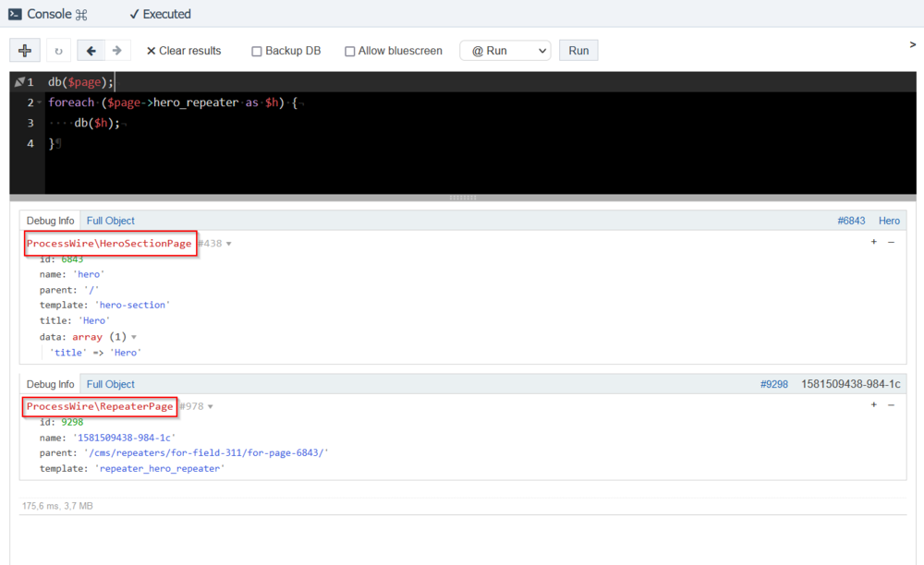Expand all in RepeaterPage dump
The image size is (924, 565).
point(874,404)
